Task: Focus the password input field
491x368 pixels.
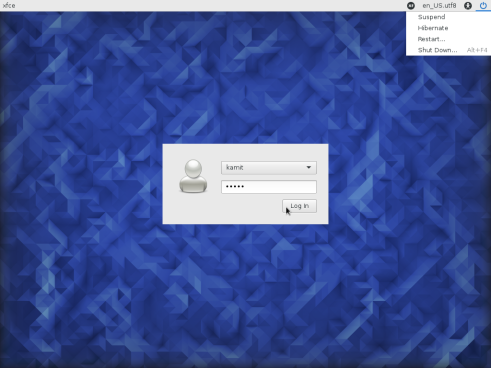Action: [x=269, y=187]
